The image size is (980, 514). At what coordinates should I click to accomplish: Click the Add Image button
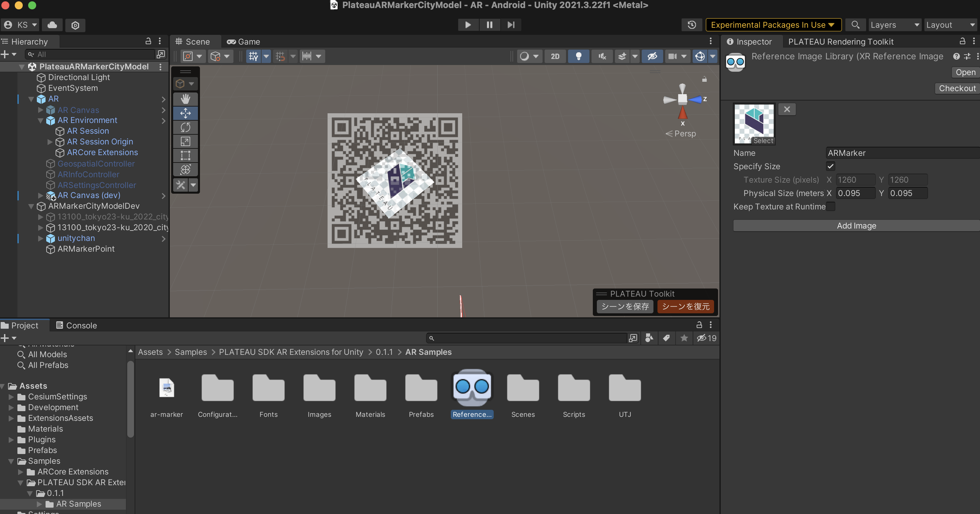(856, 226)
